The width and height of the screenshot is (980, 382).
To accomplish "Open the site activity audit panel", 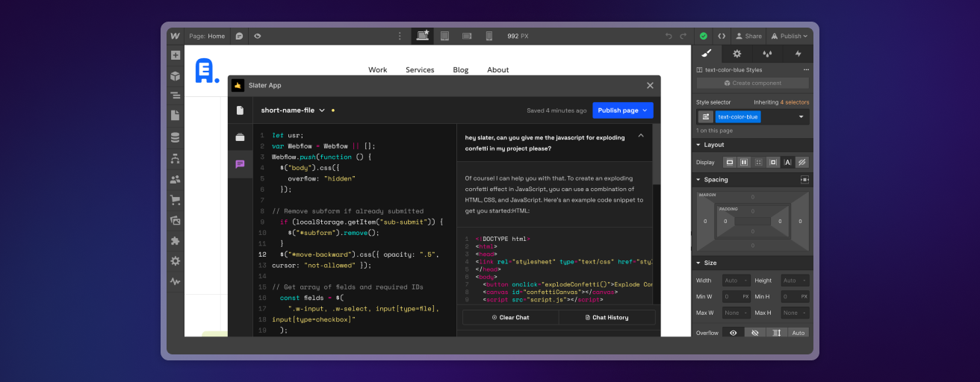I will (175, 282).
